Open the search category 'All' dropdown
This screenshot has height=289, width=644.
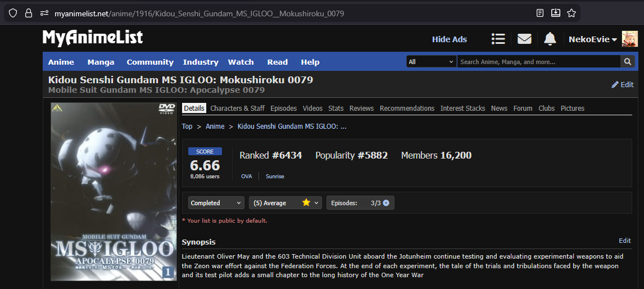point(431,62)
